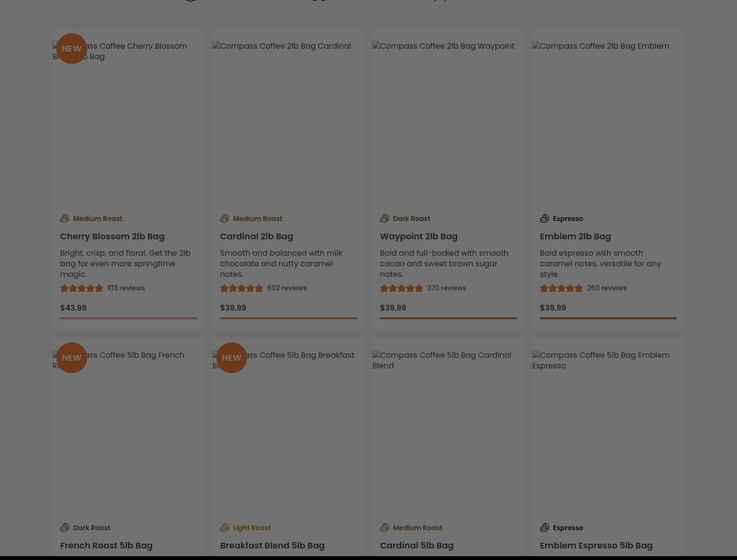
Task: Open the Cherry Blossom 2lb Bag product title
Action: [112, 236]
